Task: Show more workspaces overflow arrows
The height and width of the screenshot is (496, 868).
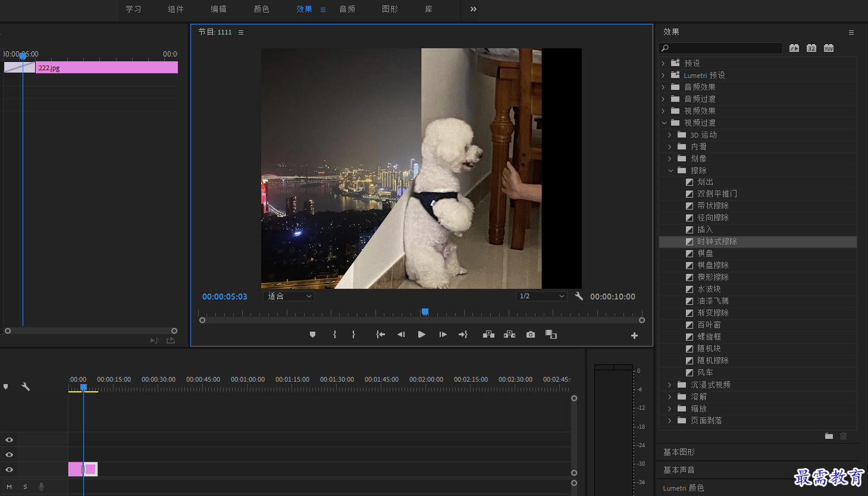Action: click(x=474, y=9)
